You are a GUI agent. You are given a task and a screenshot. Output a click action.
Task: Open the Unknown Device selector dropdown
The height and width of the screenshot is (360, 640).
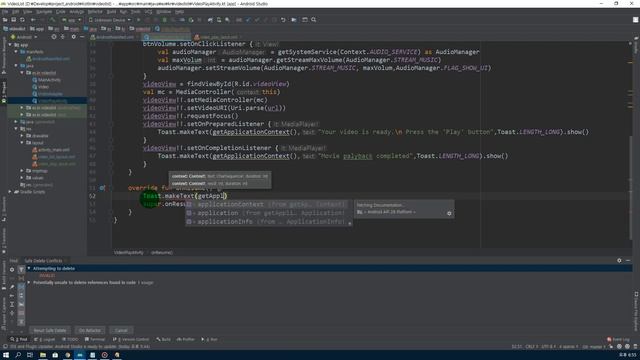pyautogui.click(x=110, y=20)
